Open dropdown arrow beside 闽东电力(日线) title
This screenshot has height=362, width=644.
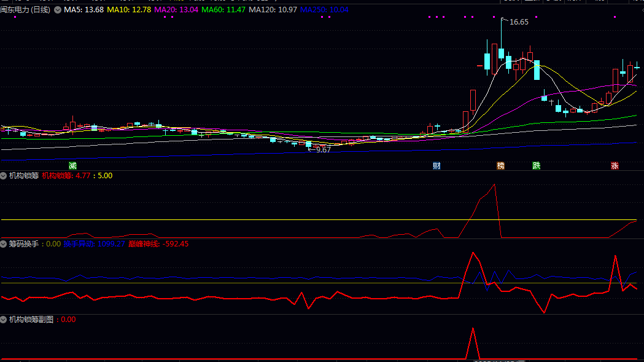coord(58,10)
